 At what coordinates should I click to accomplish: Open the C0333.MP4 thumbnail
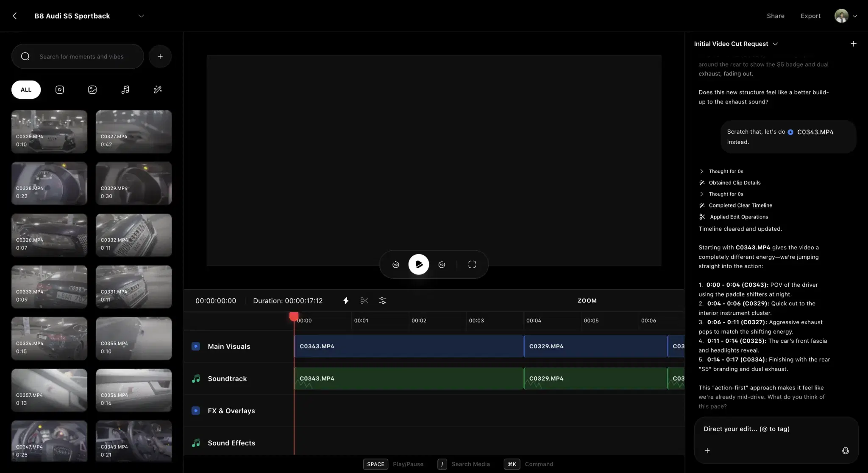(49, 287)
